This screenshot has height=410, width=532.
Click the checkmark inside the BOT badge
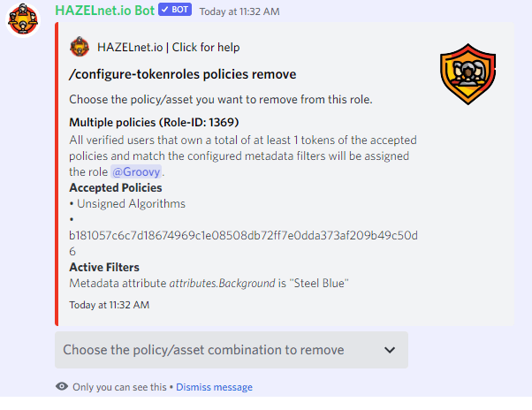click(165, 10)
